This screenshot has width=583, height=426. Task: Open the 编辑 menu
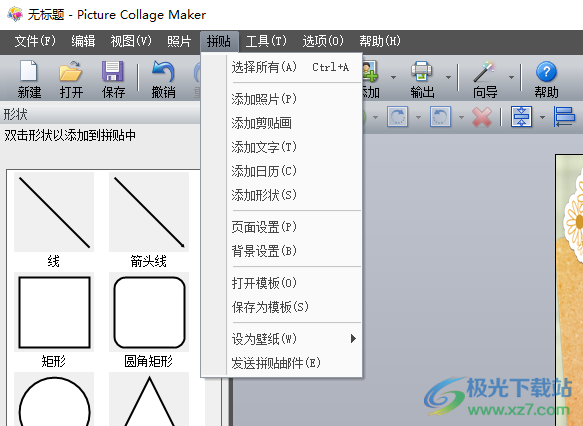[83, 41]
